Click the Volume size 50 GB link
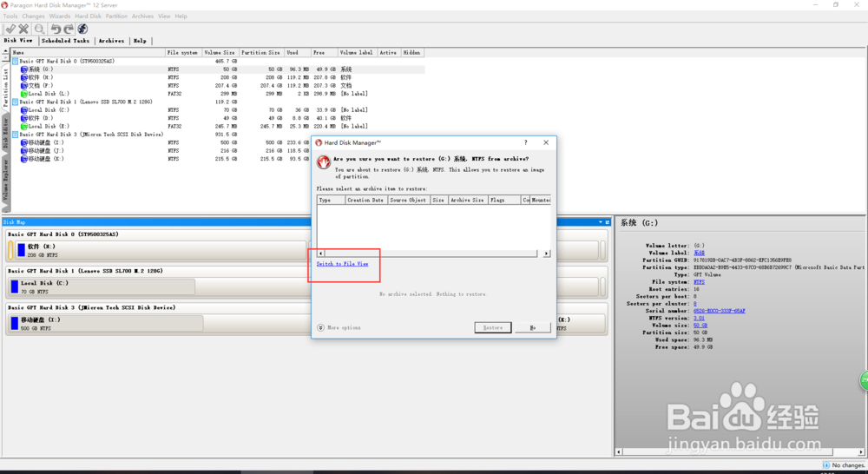 700,326
